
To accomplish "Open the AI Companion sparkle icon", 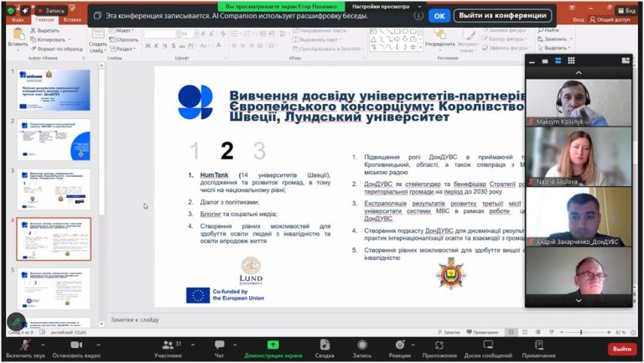I will (24, 10).
